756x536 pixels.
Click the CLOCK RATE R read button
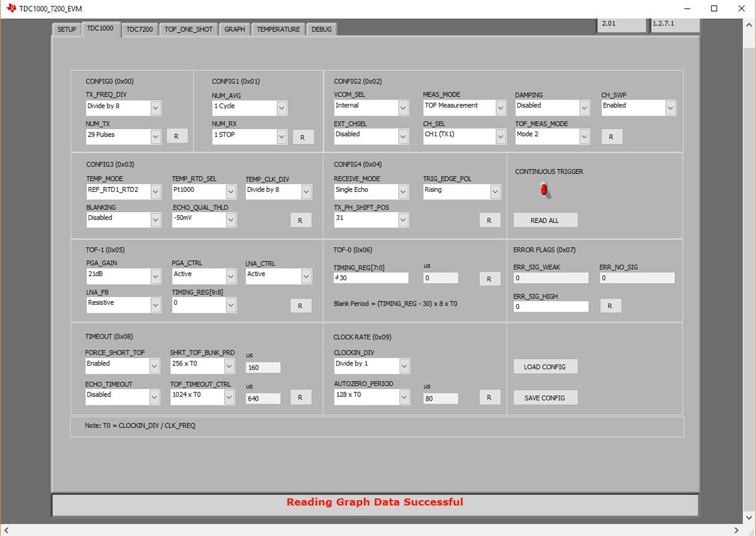coord(490,397)
